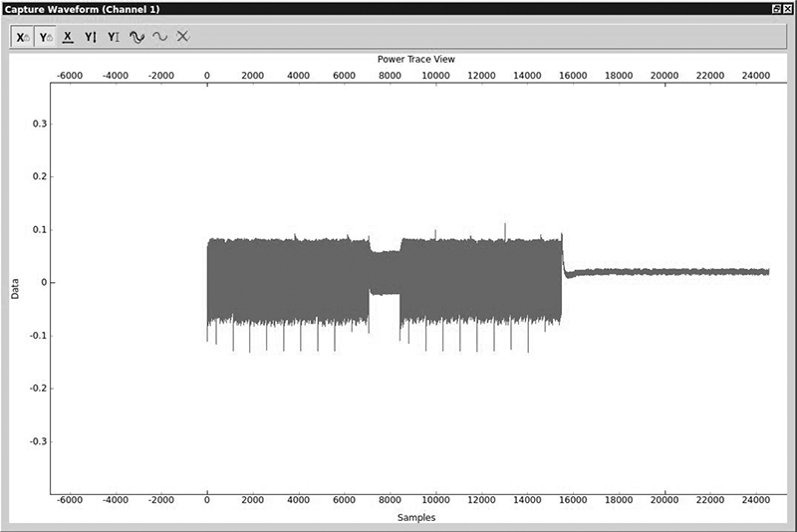Click the thin Y range icon
This screenshot has width=797, height=532.
coord(114,37)
